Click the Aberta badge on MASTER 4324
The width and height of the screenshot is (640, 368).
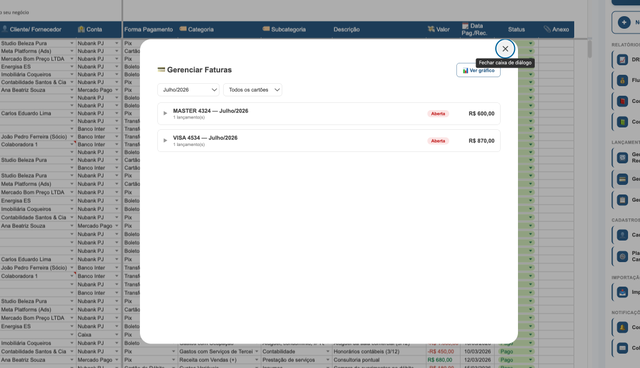(438, 114)
